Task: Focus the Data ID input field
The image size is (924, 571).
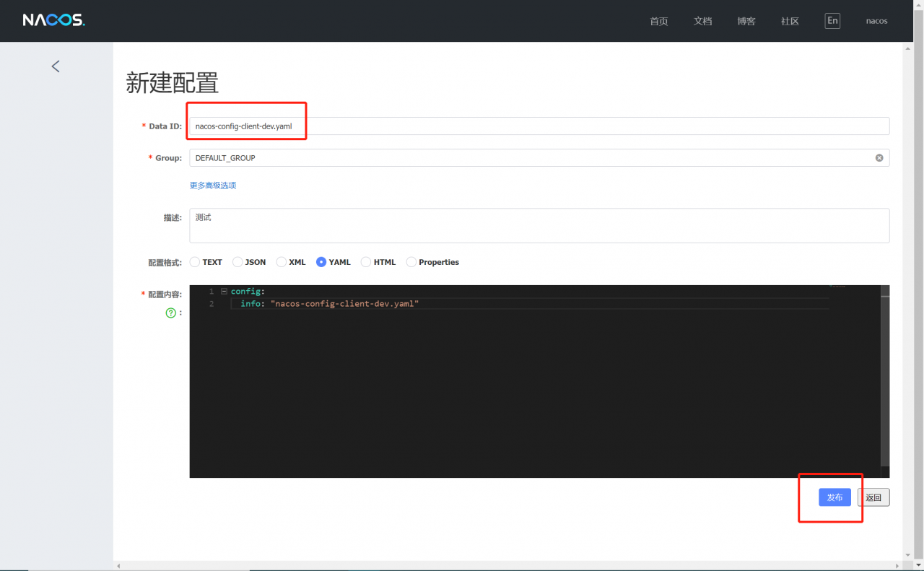Action: [x=539, y=126]
